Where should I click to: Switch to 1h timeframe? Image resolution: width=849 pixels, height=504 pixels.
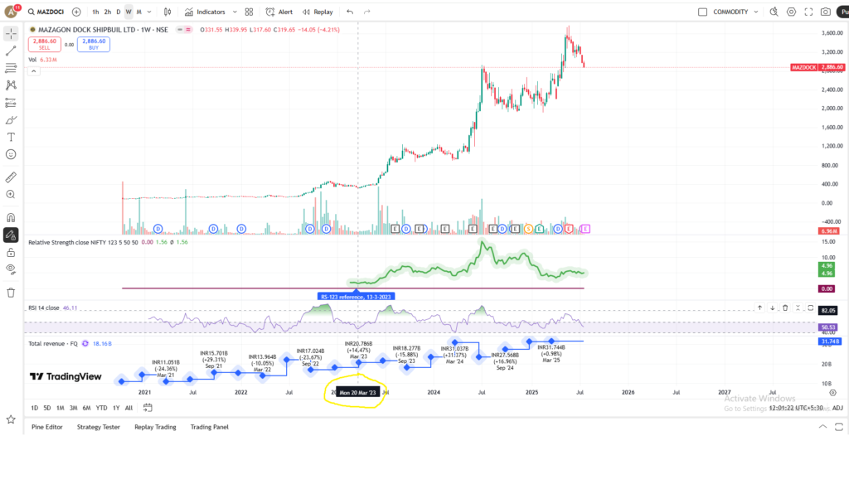(95, 12)
